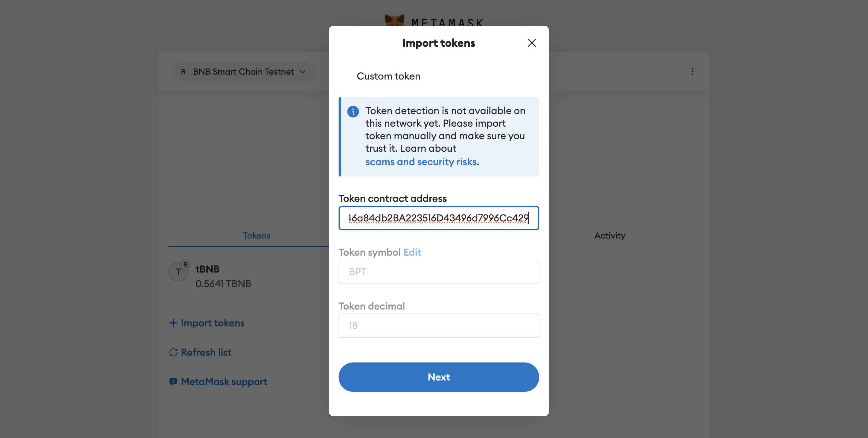
Task: Close the Import tokens dialog
Action: (x=532, y=43)
